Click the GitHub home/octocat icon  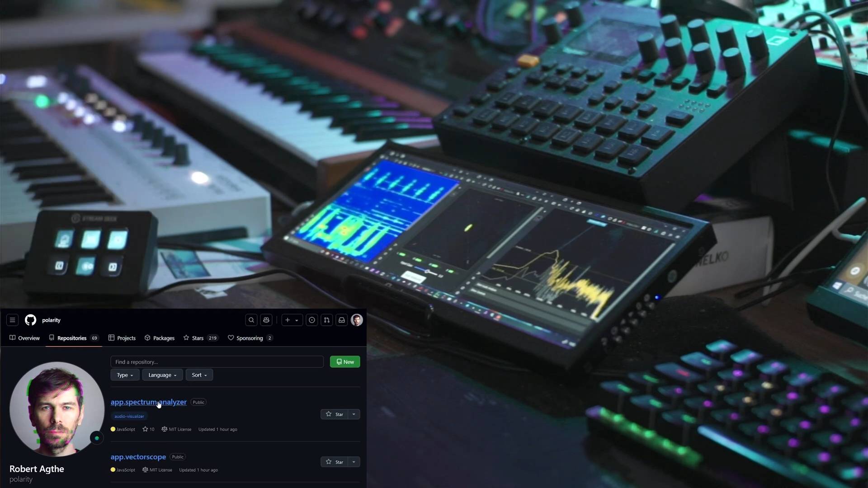point(30,320)
